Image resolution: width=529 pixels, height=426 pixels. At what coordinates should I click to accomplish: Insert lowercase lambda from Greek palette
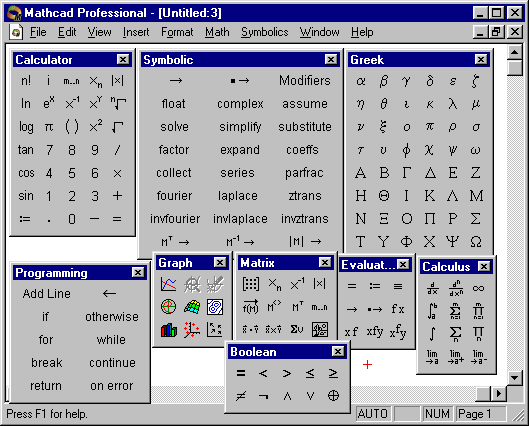tap(453, 104)
